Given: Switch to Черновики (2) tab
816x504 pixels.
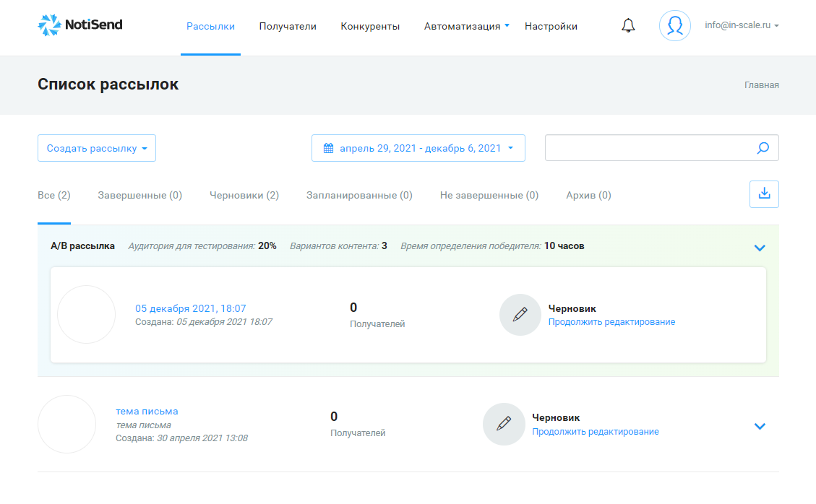Looking at the screenshot, I should 244,195.
